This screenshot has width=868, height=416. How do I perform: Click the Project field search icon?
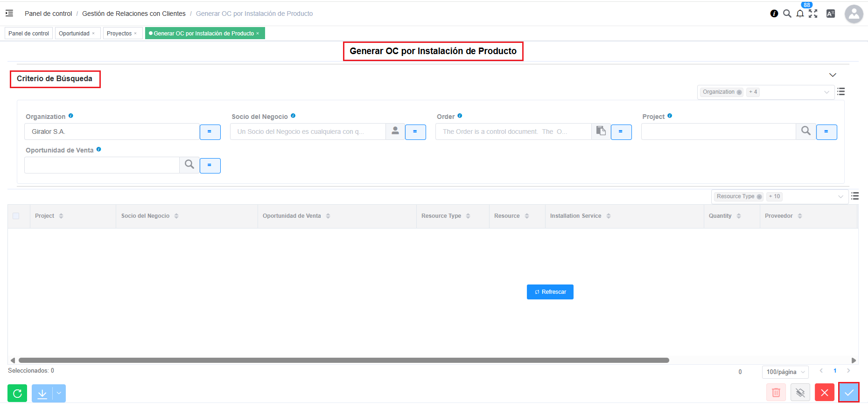coord(805,132)
